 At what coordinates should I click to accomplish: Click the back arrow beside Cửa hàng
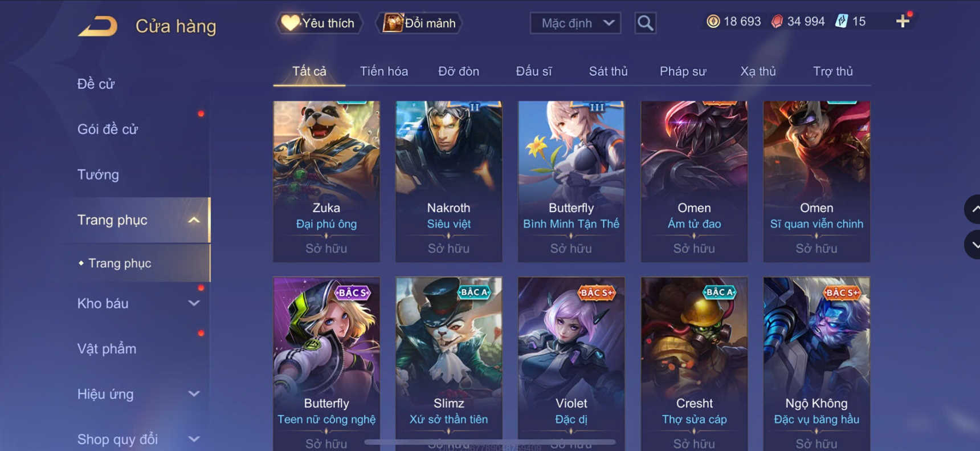tap(97, 26)
